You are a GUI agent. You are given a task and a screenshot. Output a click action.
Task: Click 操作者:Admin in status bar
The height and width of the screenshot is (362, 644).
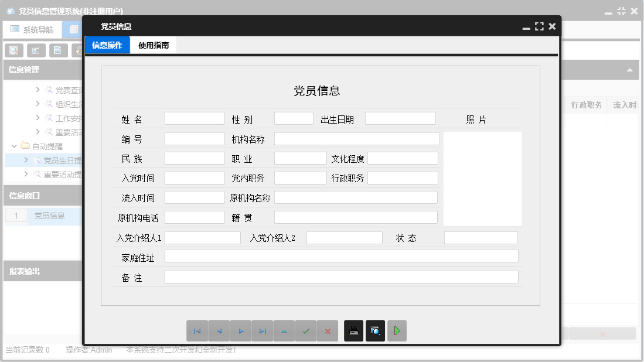(88, 350)
